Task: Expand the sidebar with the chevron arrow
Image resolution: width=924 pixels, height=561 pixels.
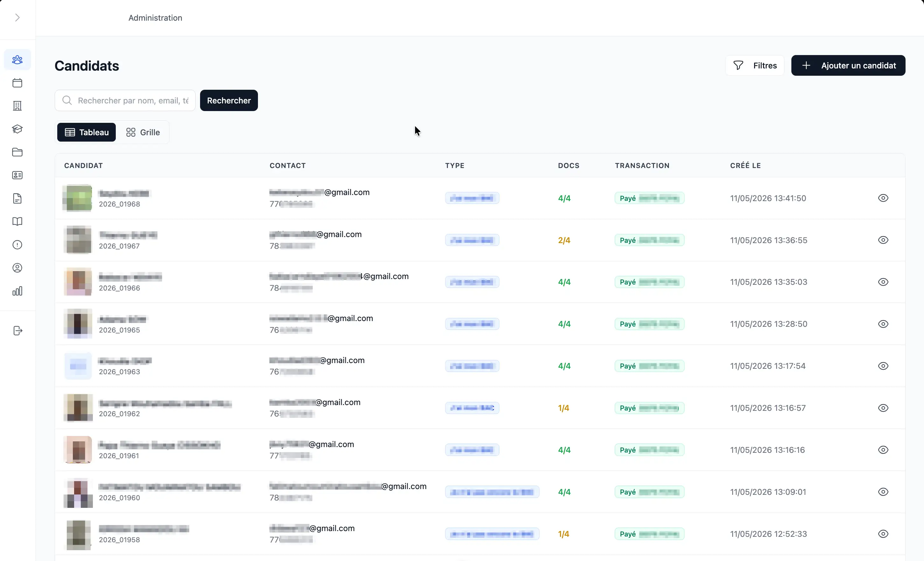Action: (x=17, y=18)
